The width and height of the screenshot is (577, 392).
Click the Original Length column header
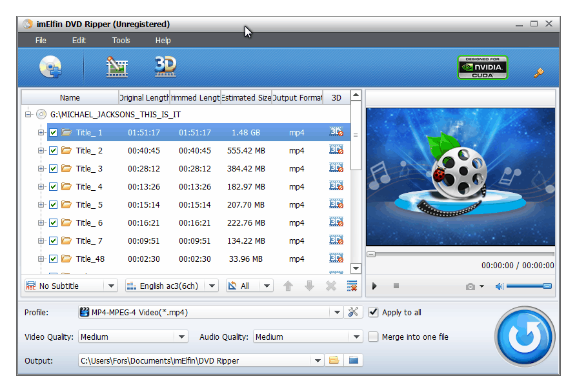pos(145,97)
